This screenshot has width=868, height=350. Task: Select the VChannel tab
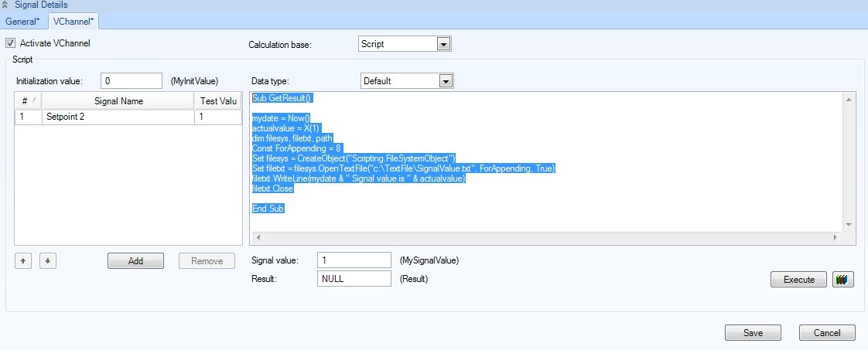pos(73,21)
